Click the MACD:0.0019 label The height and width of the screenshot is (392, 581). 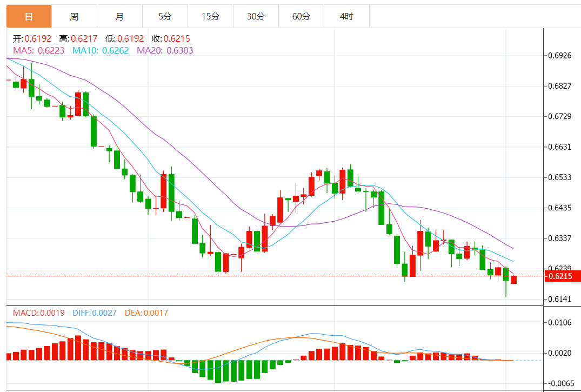pyautogui.click(x=39, y=313)
